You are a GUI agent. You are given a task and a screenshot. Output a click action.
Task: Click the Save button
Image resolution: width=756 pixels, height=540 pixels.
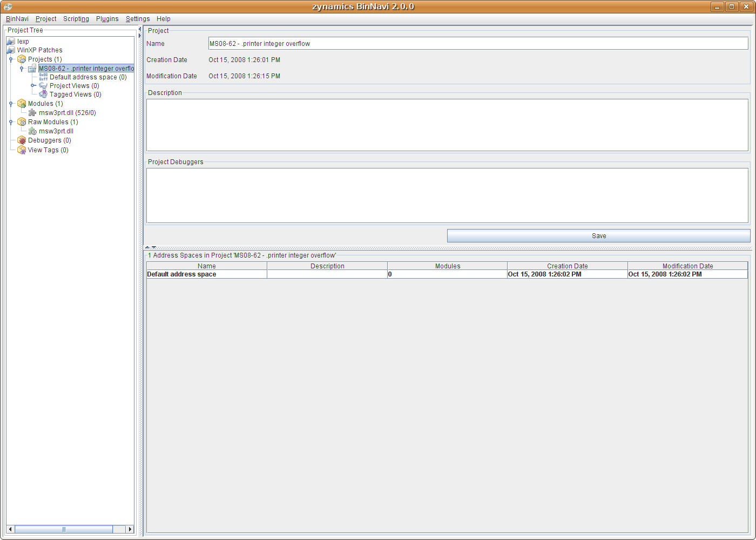(599, 236)
